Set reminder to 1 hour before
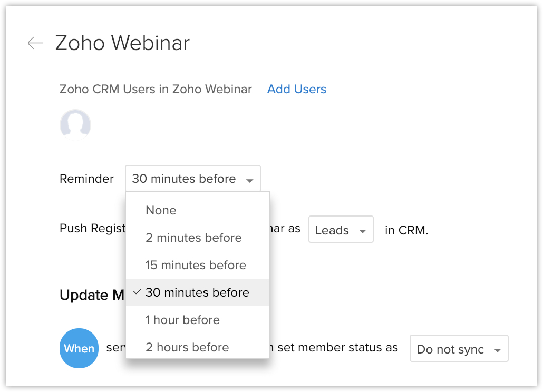The width and height of the screenshot is (543, 392). coord(182,320)
